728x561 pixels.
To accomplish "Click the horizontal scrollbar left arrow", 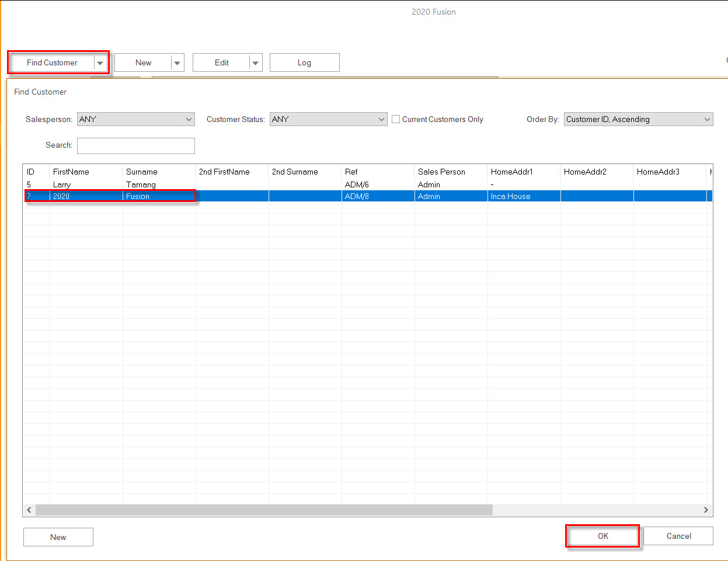I will (x=29, y=510).
